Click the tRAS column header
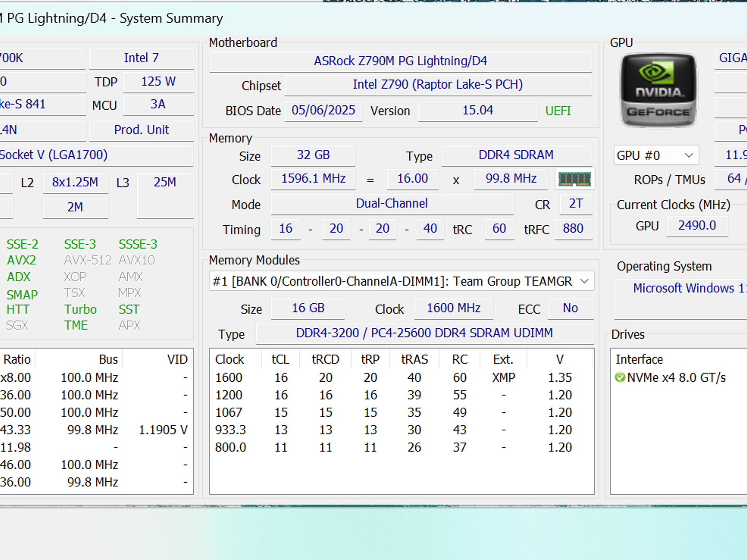Screen dimensions: 747x560 click(414, 359)
